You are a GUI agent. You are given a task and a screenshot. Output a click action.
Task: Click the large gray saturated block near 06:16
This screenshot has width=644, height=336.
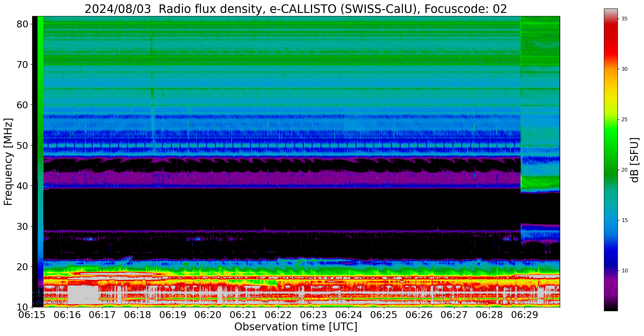(x=83, y=294)
